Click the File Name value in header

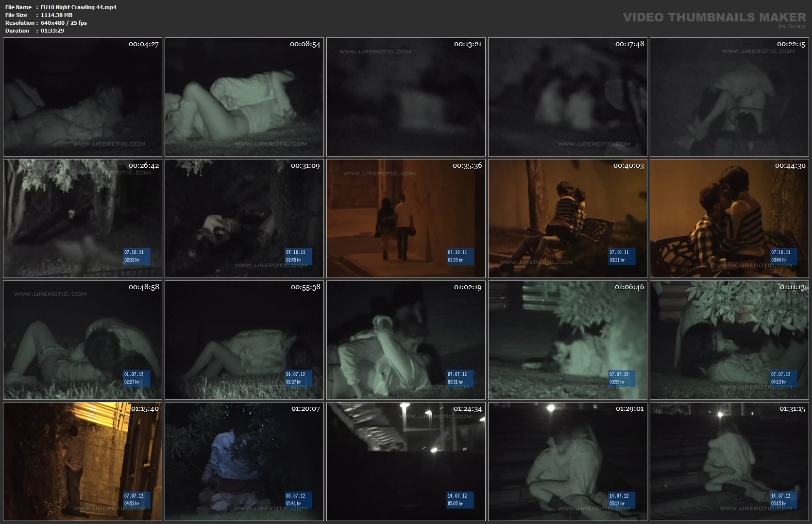pos(78,7)
